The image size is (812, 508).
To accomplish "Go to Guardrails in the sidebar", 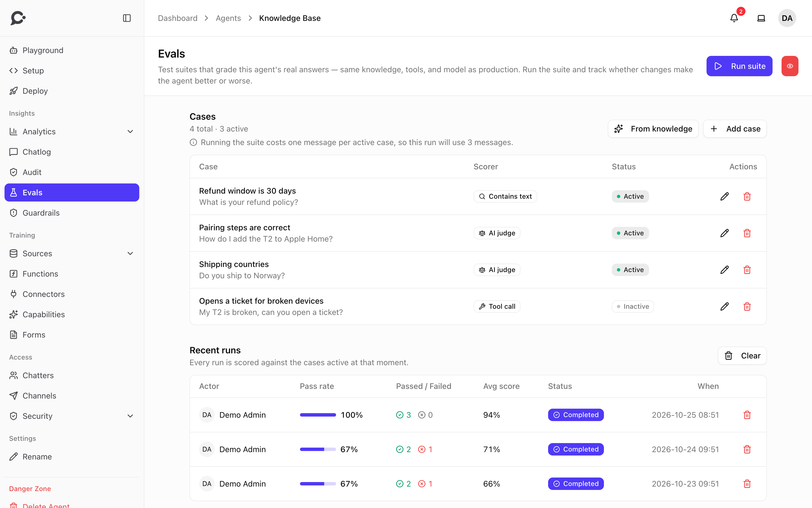I will [72, 213].
